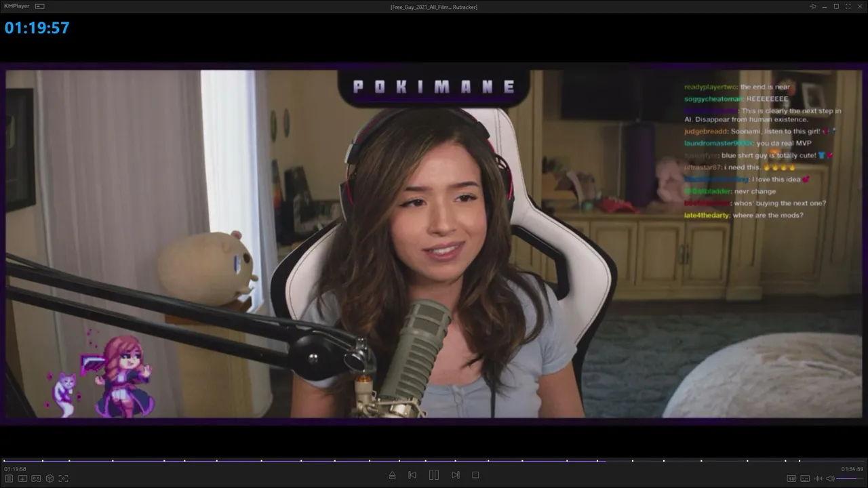Click the total duration 01:54:59
This screenshot has height=488, width=868.
tap(852, 469)
